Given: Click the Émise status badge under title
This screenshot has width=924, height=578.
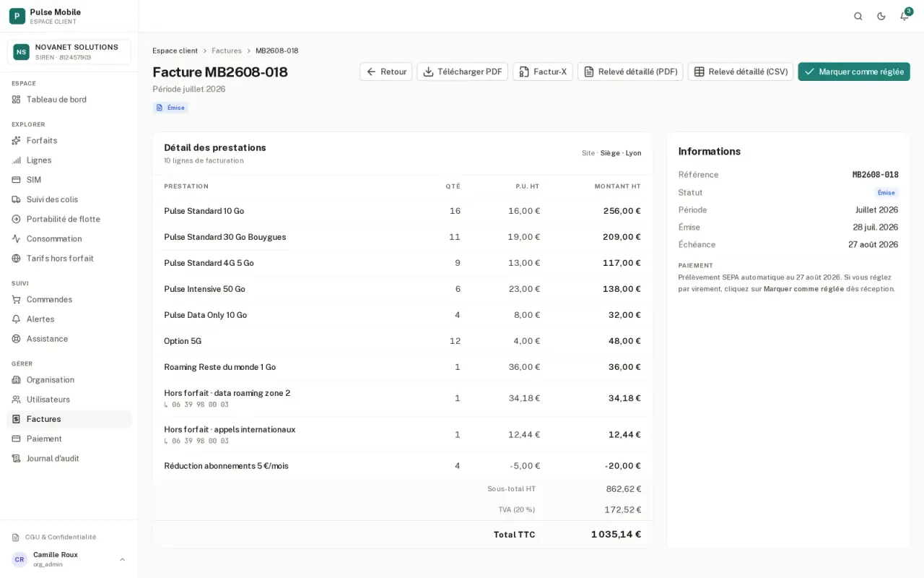Looking at the screenshot, I should tap(170, 108).
